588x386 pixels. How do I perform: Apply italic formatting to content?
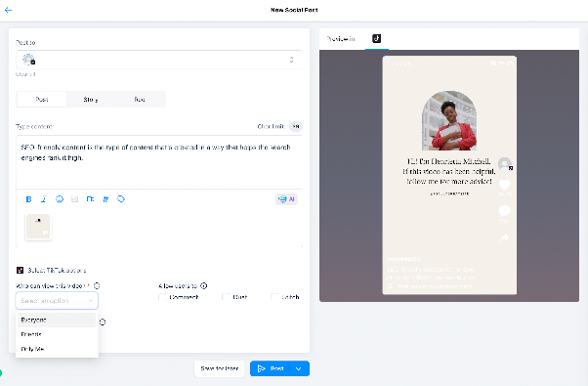[x=44, y=199]
